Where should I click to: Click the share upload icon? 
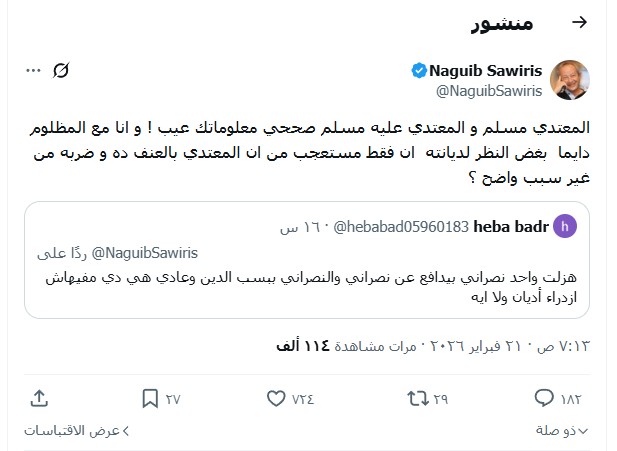tap(39, 398)
